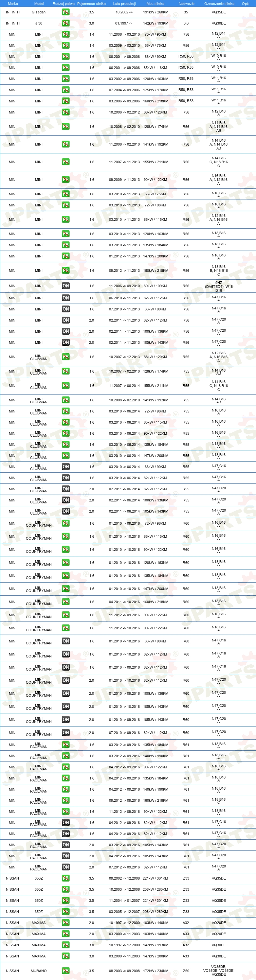Click the Opis column header
Viewport: 256px width, 980px height.
tap(245, 3)
